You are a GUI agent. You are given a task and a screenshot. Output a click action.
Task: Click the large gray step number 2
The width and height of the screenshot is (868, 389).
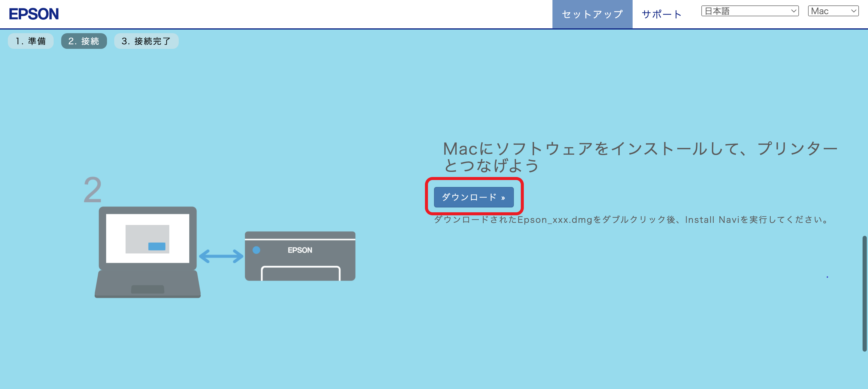pyautogui.click(x=93, y=190)
